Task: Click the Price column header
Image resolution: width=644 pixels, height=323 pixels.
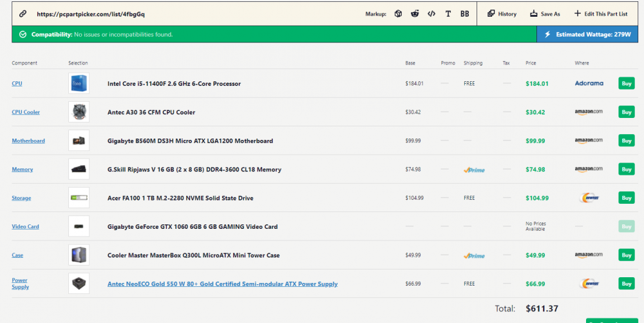Action: click(x=531, y=63)
